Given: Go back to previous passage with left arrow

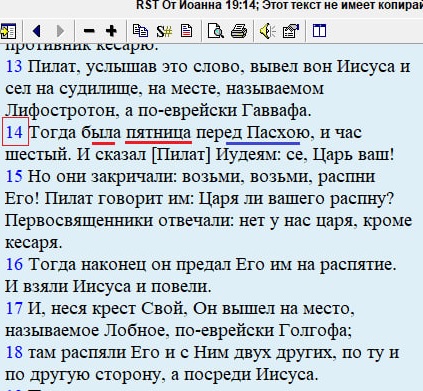Looking at the screenshot, I should pyautogui.click(x=37, y=31).
